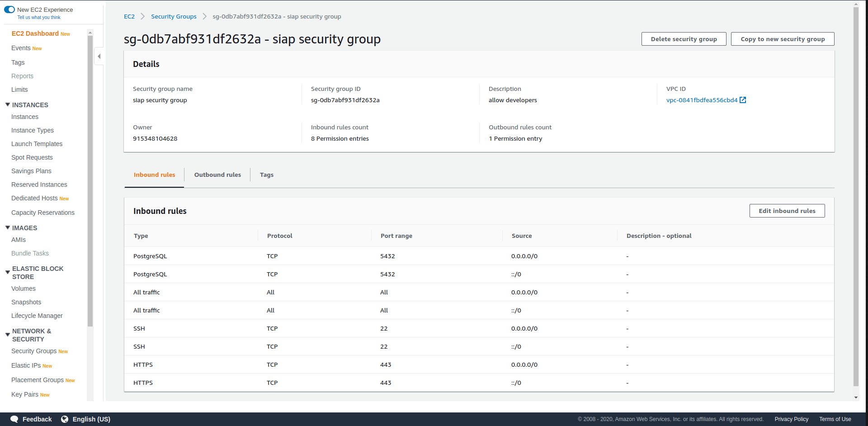
Task: Collapse the NETWORK & SECURITY section
Action: click(7, 335)
